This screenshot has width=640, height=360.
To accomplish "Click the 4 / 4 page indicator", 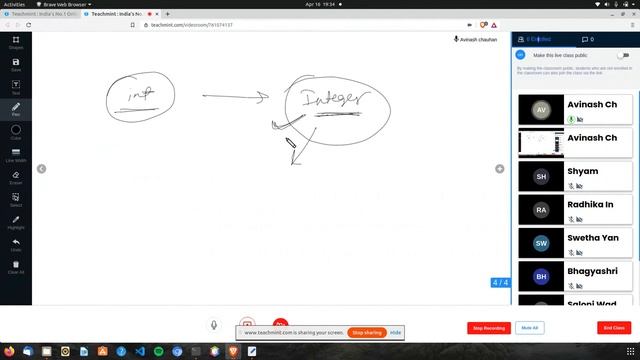I will (500, 282).
